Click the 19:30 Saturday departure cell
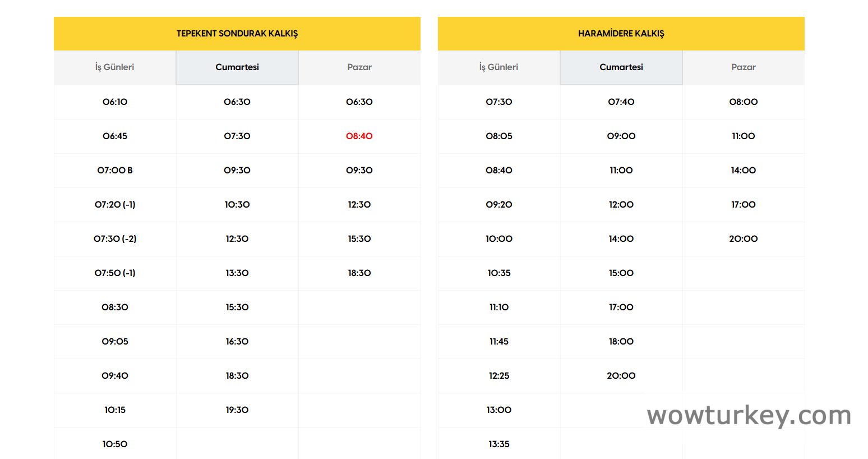 [237, 410]
